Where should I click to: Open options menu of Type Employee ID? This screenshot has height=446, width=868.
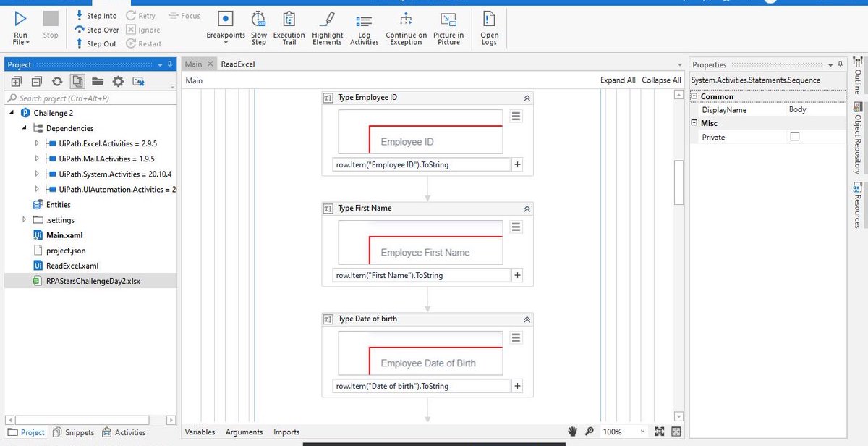pos(516,116)
